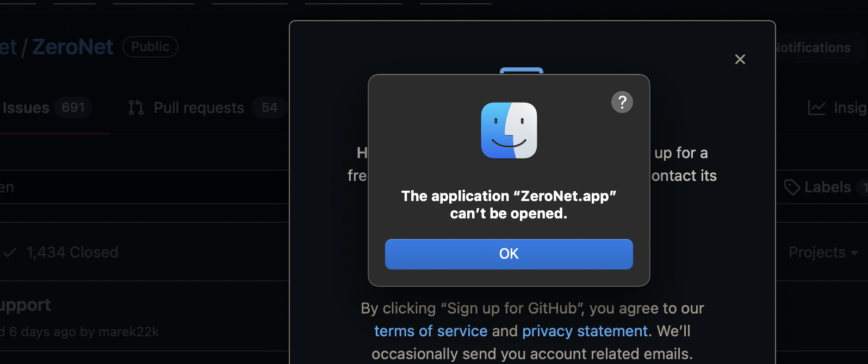Close the GitHub signup modal with the X
Screen dimensions: 868x364
coord(740,59)
